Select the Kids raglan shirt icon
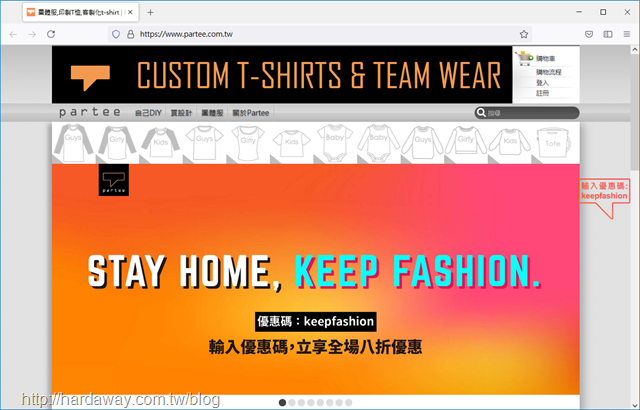640x410 pixels. pos(160,143)
